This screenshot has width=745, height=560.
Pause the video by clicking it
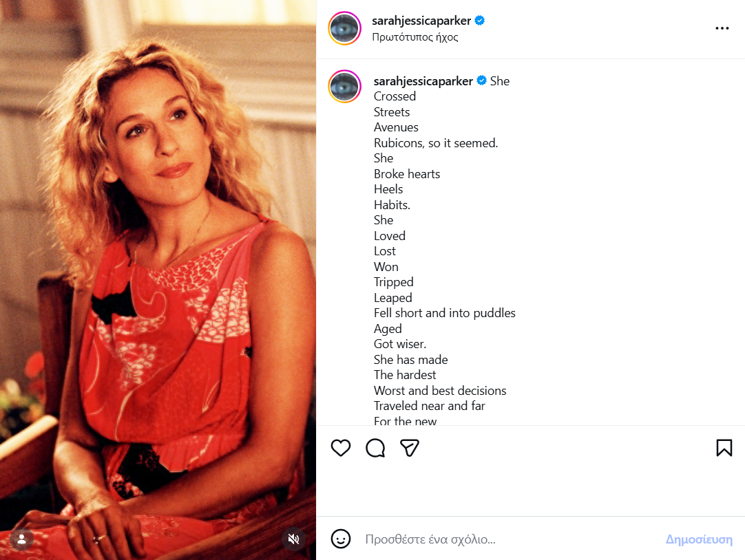pos(158,275)
